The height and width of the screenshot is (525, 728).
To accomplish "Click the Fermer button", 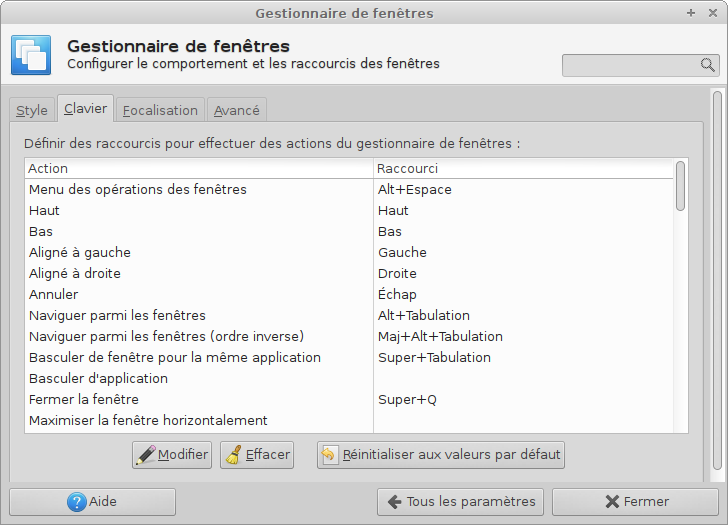I will coord(636,502).
